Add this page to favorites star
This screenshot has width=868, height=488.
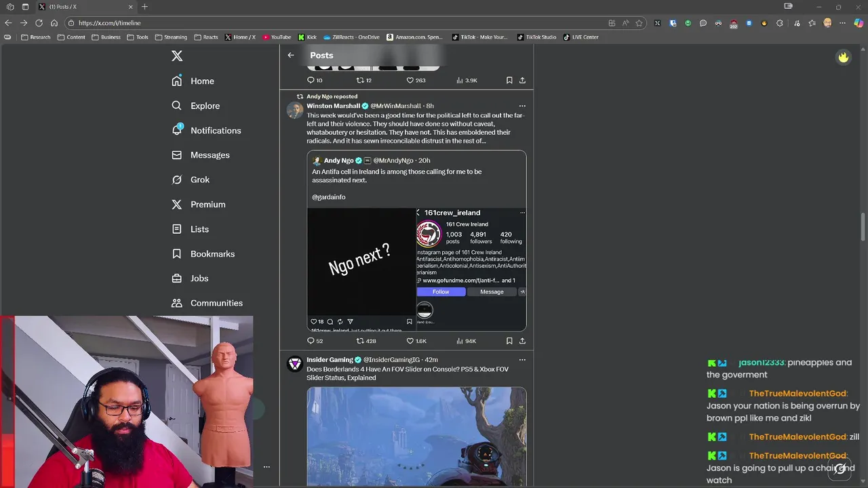(x=639, y=23)
